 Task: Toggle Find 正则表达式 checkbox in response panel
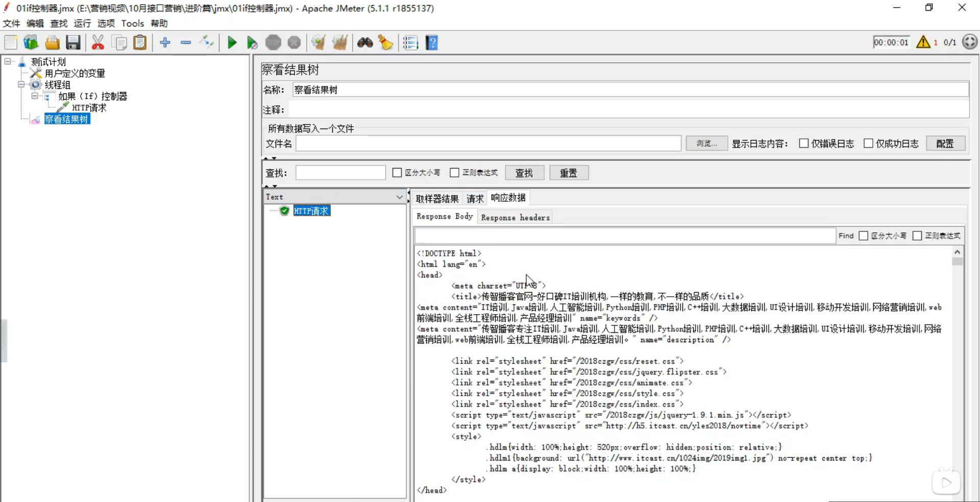pyautogui.click(x=917, y=235)
